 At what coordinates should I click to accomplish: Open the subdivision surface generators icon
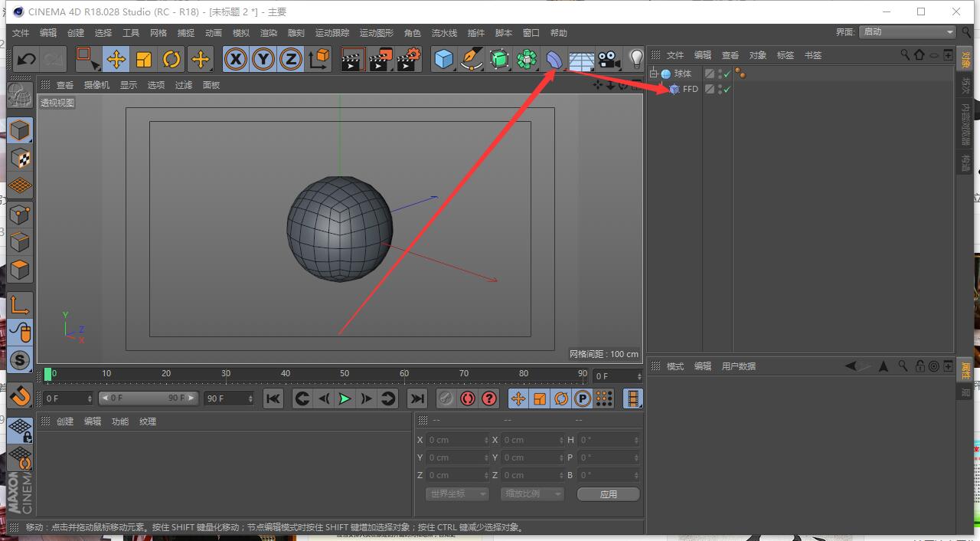click(x=499, y=59)
